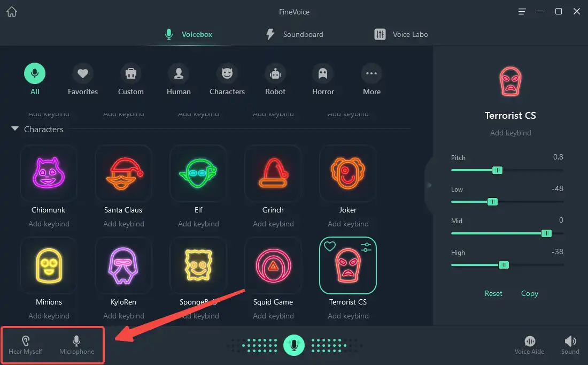Select the KyloRen voice

click(123, 265)
